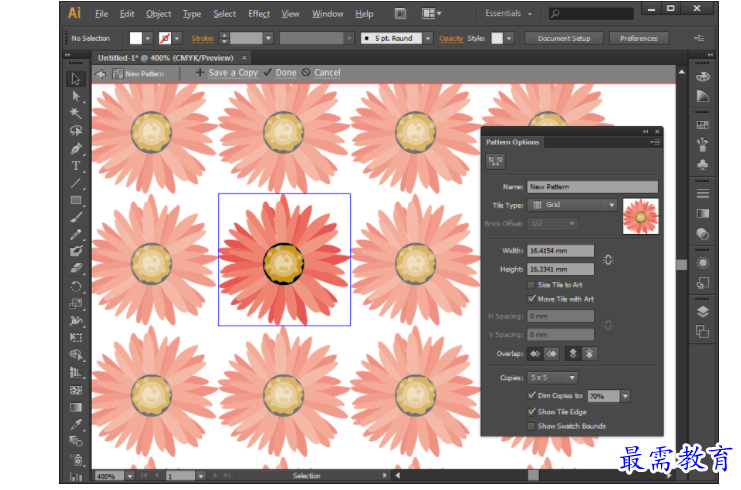Open the Go to Bridge icon

tap(400, 14)
